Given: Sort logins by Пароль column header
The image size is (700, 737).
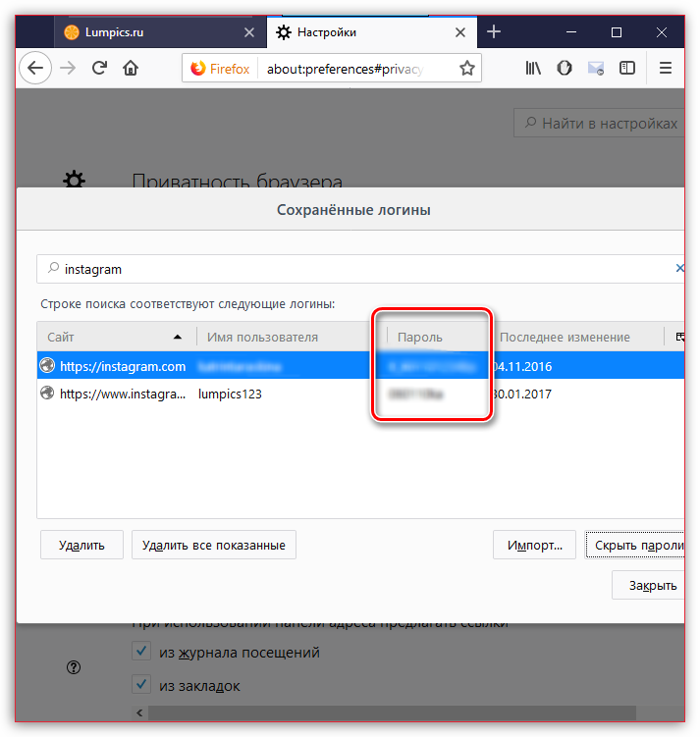Looking at the screenshot, I should tap(437, 337).
